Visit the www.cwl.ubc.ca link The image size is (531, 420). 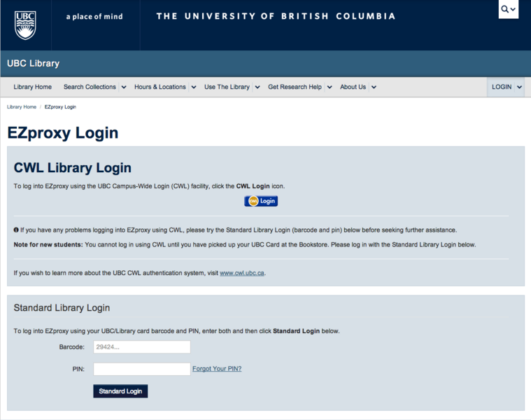coord(242,273)
